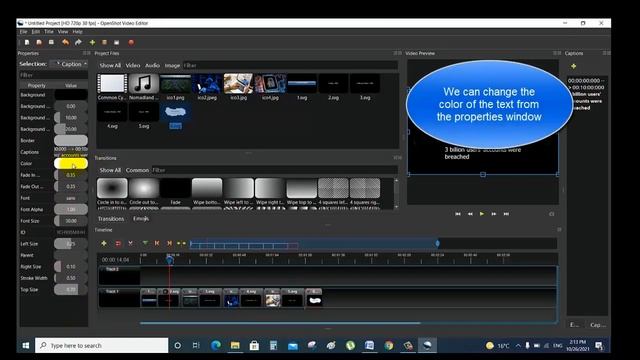Select the selected blue caption file thumbnail
Viewport: 640px width, 360px height.
tap(175, 112)
